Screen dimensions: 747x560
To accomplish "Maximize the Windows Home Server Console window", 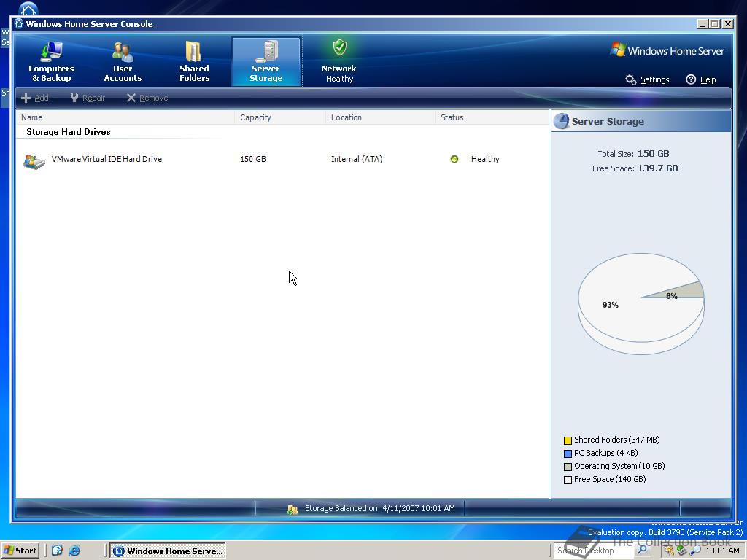I will (715, 24).
